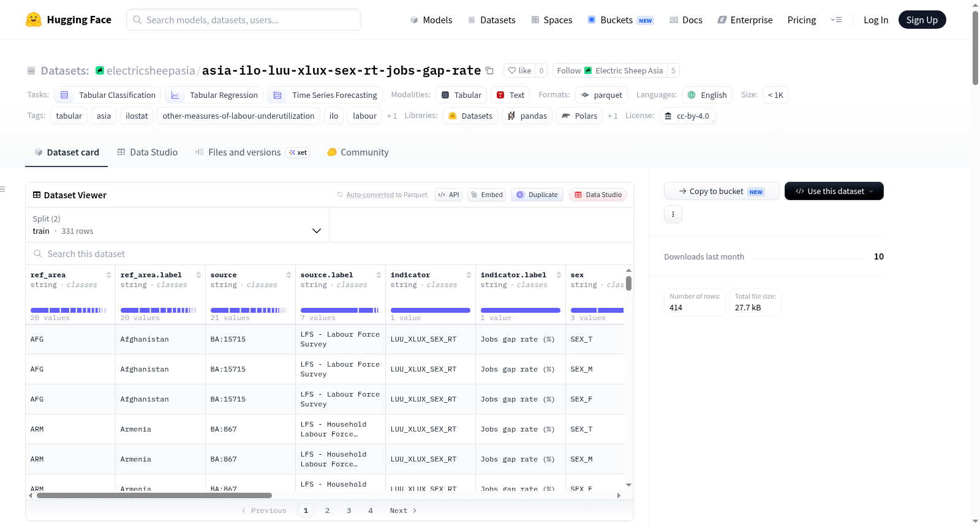Sort the ref_area column
980x527 pixels.
108,275
